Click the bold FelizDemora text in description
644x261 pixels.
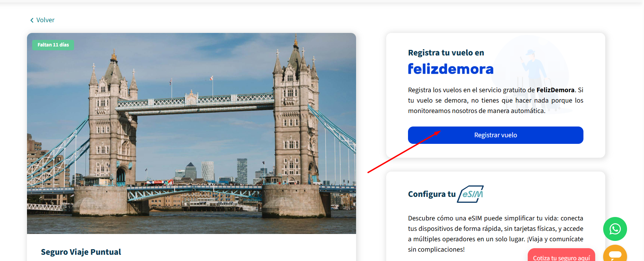coord(555,90)
